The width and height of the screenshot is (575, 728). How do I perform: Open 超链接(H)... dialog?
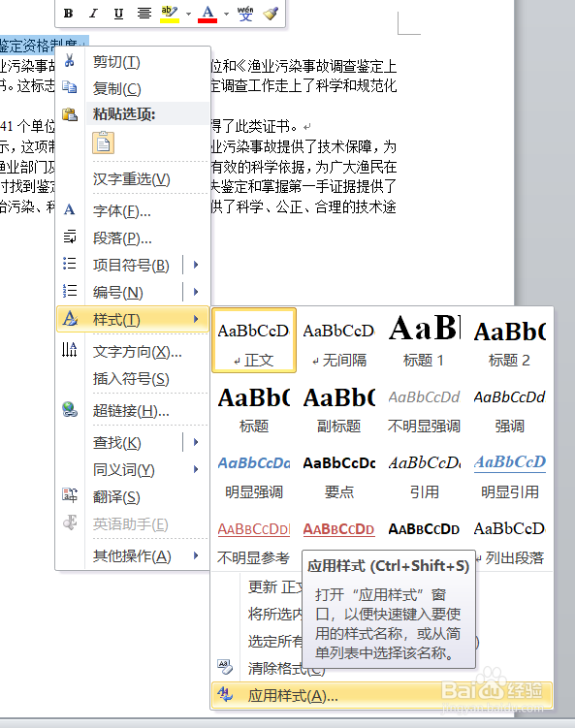pos(133,410)
